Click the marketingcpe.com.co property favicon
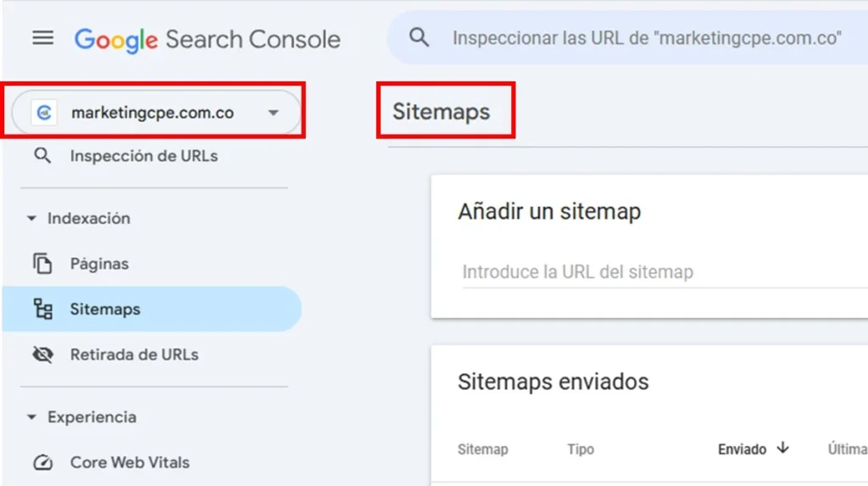 pyautogui.click(x=44, y=113)
